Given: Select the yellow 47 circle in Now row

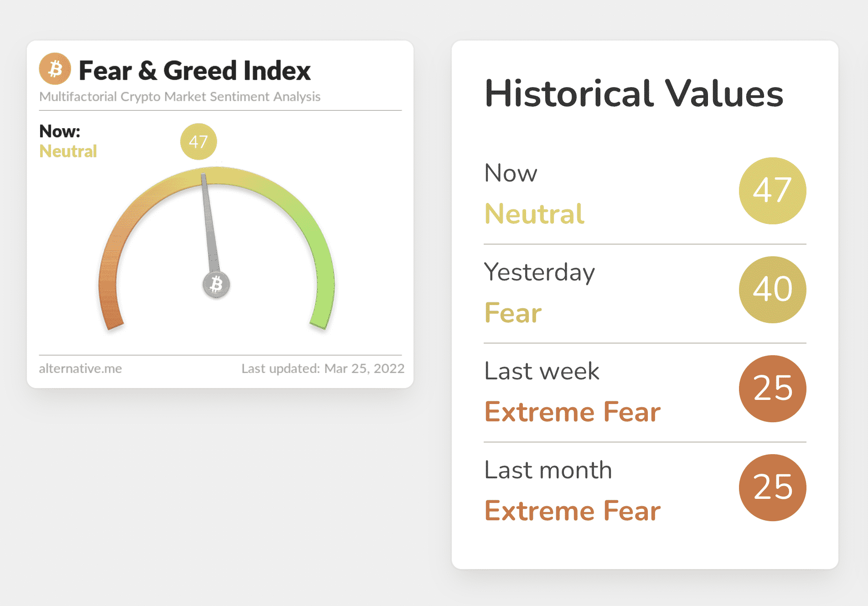Looking at the screenshot, I should [772, 191].
